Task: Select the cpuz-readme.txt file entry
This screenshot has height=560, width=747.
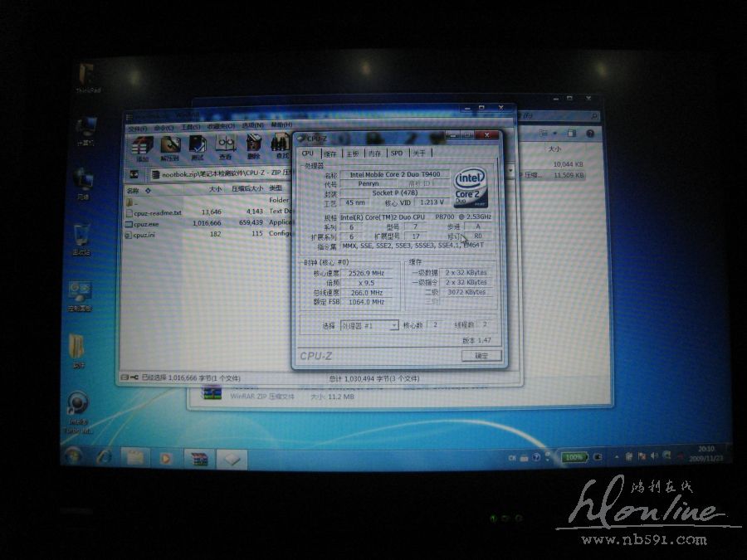Action: coord(157,212)
